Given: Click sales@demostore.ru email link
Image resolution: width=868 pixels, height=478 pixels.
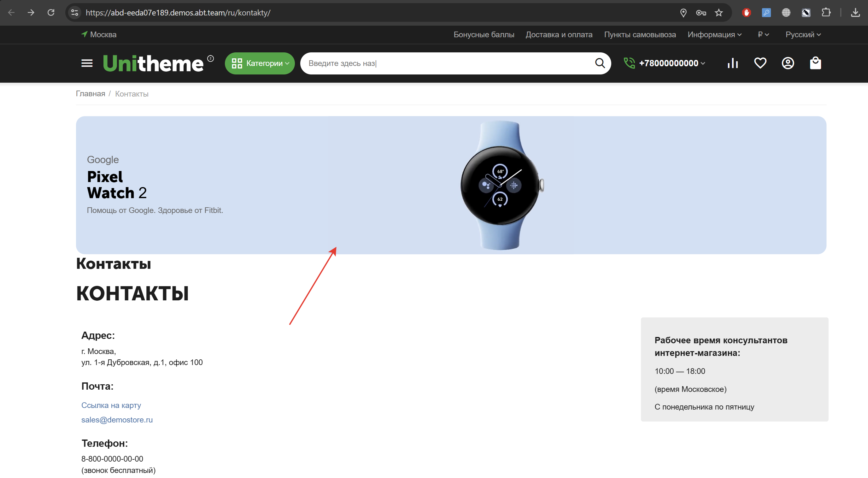Looking at the screenshot, I should point(117,420).
